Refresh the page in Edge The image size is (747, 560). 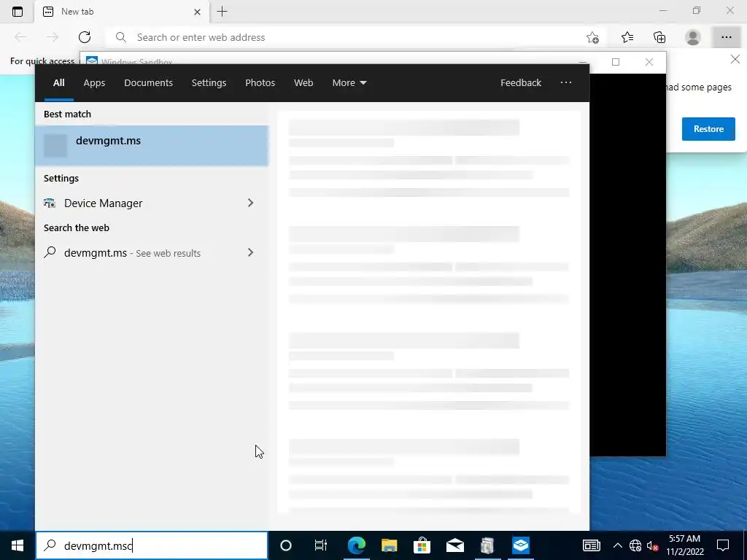[x=85, y=37]
